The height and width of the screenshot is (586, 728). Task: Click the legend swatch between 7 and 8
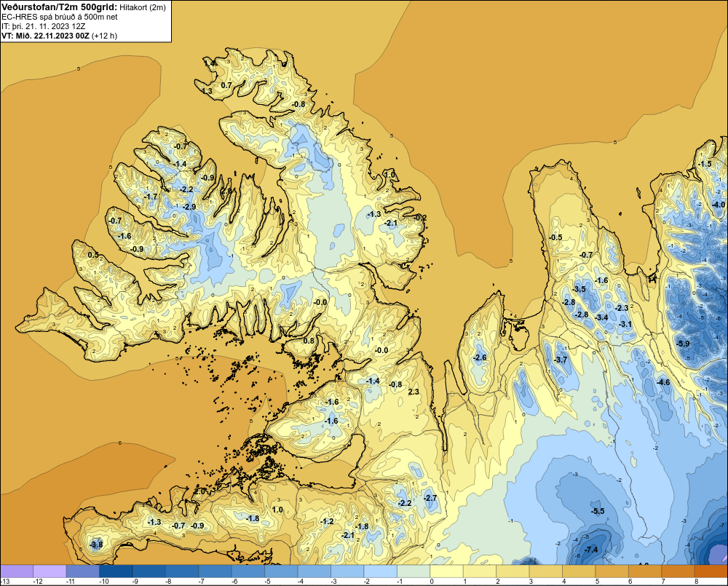click(x=678, y=571)
